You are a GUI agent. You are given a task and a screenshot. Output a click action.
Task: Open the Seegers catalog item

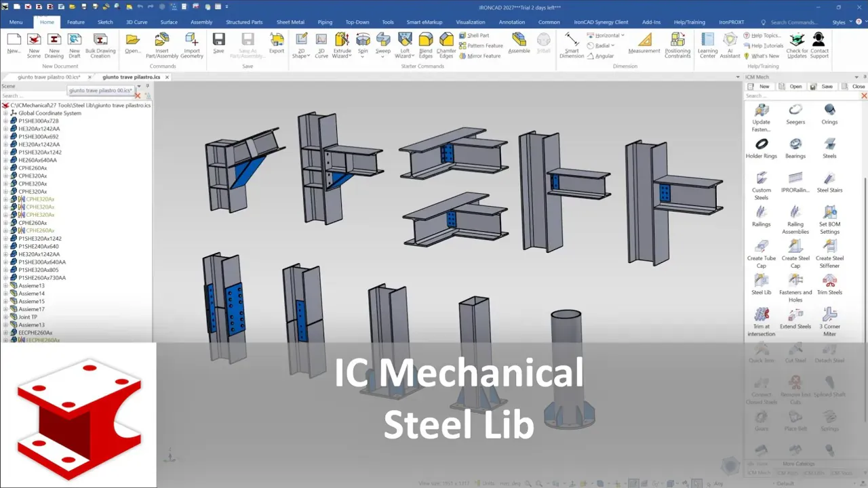(x=795, y=115)
